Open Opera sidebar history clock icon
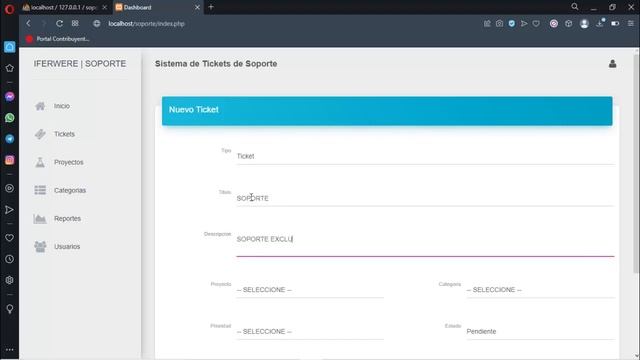This screenshot has width=640, height=360. tap(10, 259)
